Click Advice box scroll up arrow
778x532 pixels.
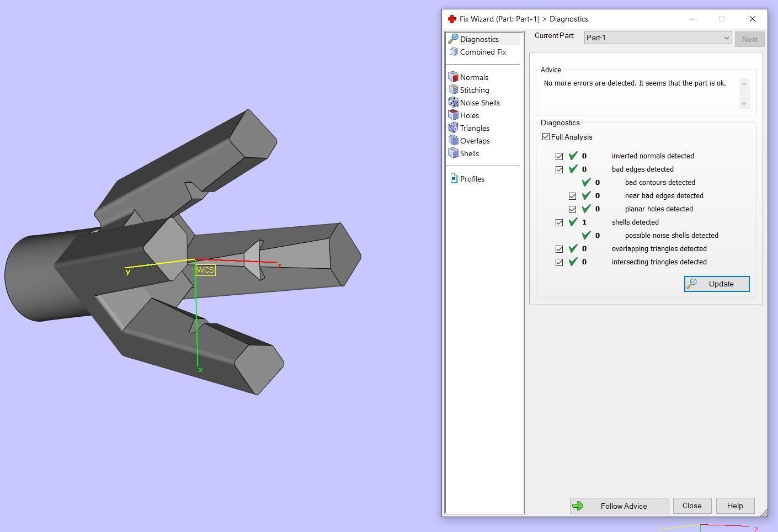[x=744, y=84]
